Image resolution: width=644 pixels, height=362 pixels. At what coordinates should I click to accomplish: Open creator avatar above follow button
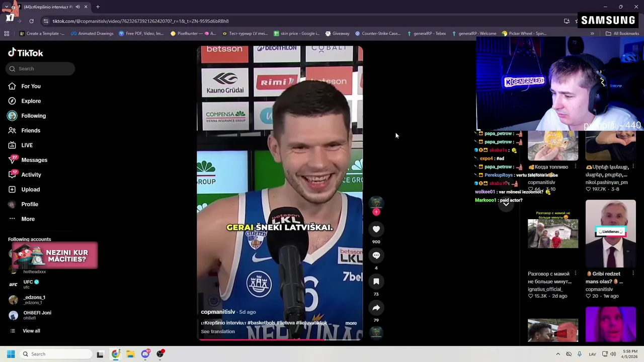coord(376,202)
